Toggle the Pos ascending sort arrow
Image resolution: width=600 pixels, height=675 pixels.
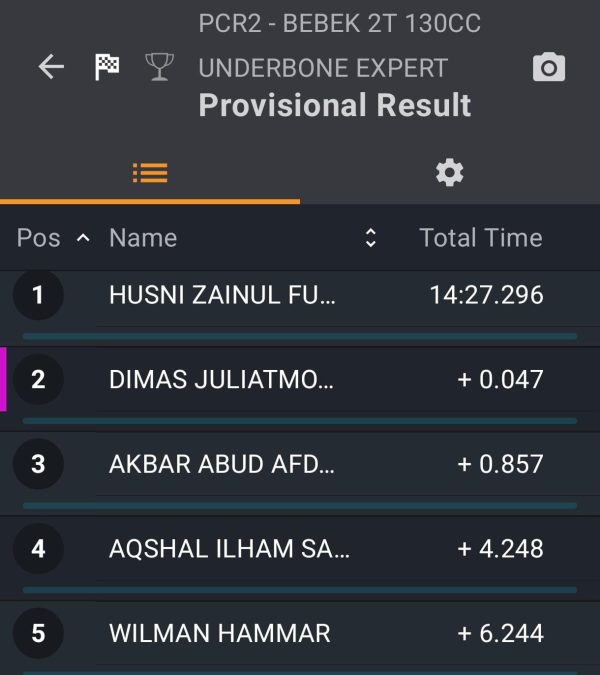(83, 238)
